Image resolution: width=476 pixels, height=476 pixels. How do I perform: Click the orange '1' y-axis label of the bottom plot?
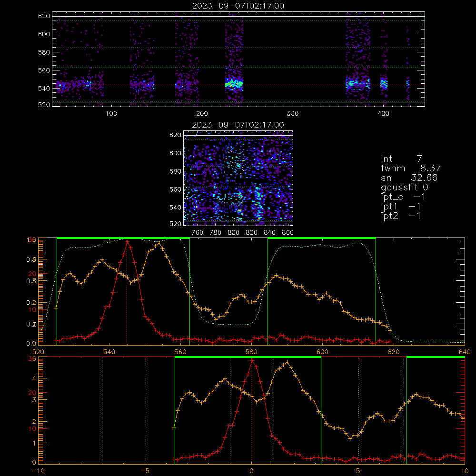[34, 443]
